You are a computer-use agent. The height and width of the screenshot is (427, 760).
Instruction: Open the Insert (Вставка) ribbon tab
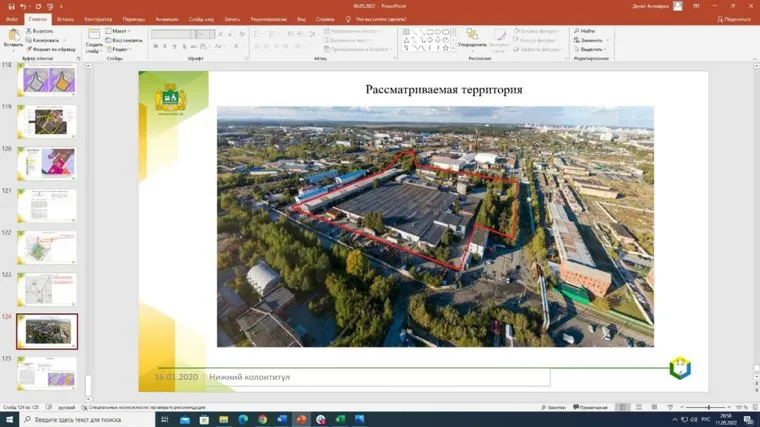pyautogui.click(x=65, y=19)
